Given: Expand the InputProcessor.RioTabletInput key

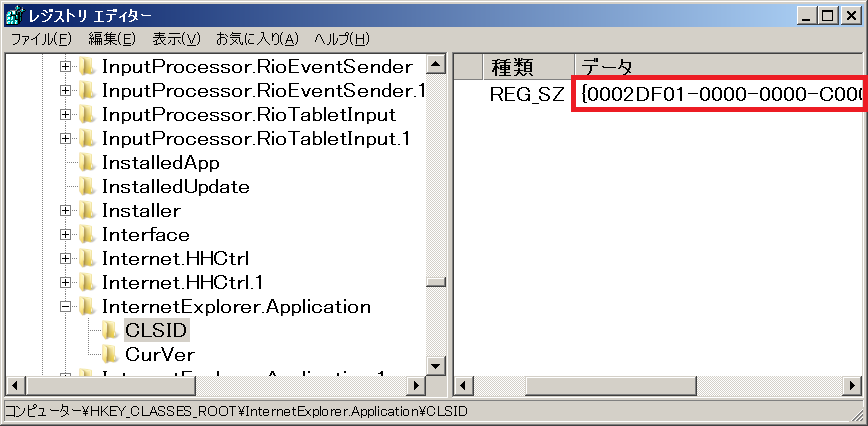Looking at the screenshot, I should [66, 115].
